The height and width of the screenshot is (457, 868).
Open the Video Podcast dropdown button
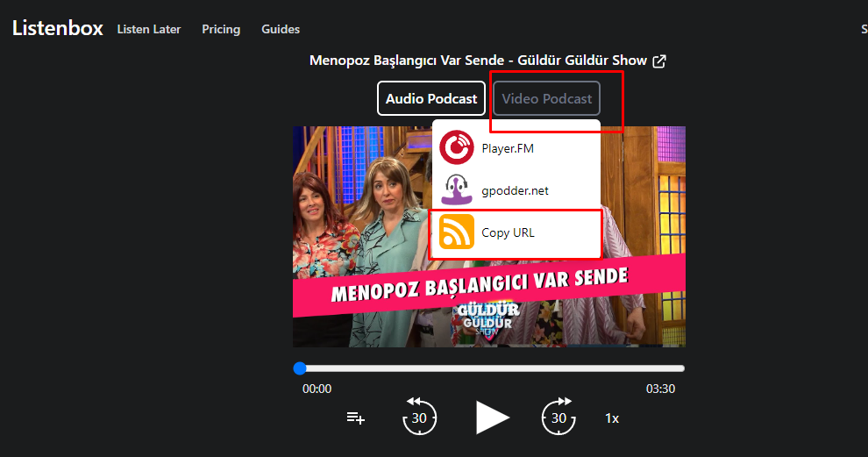[546, 98]
